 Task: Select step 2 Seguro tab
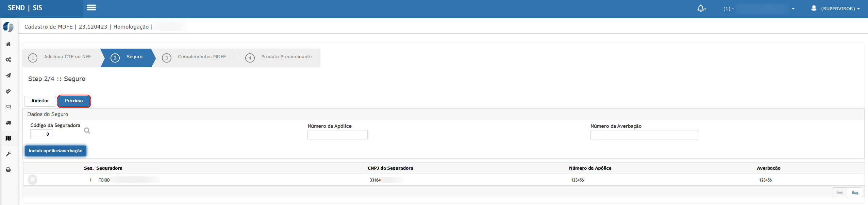128,57
